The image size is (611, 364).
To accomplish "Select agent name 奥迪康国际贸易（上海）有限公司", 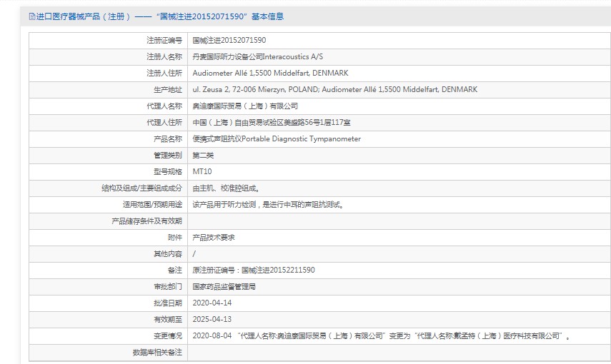I will [245, 106].
